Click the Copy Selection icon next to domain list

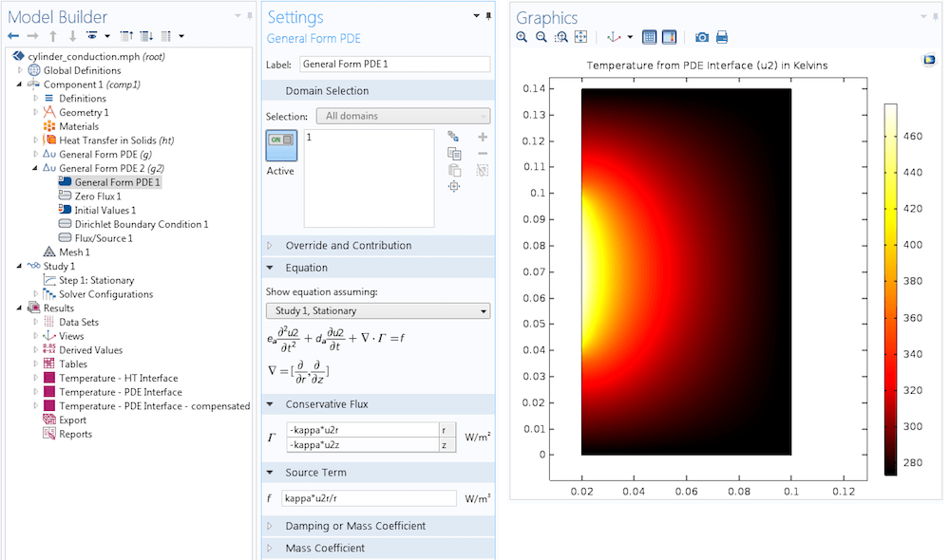click(x=454, y=153)
